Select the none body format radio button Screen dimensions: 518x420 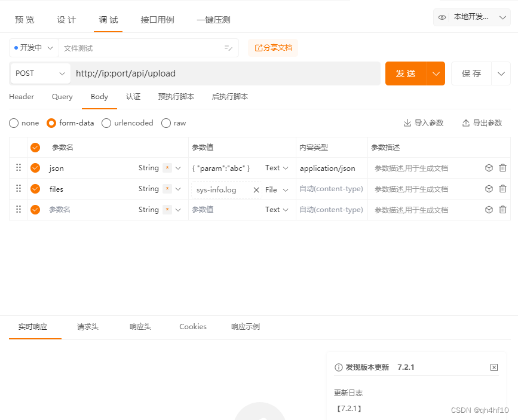(13, 123)
